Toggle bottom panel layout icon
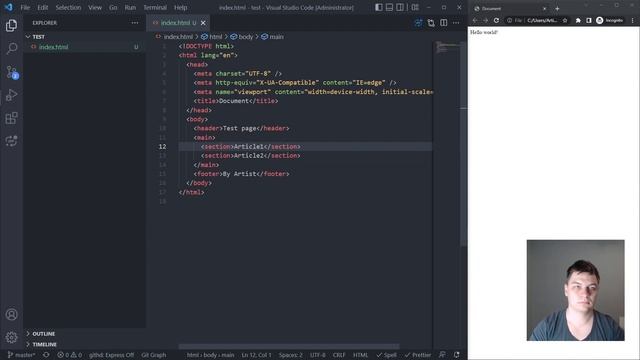The image size is (640, 360). [x=389, y=7]
